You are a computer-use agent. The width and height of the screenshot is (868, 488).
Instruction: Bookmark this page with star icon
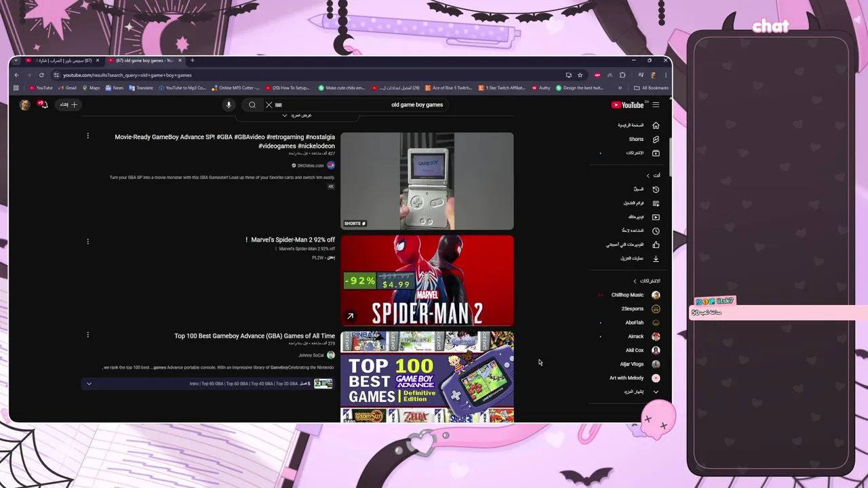[x=580, y=75]
